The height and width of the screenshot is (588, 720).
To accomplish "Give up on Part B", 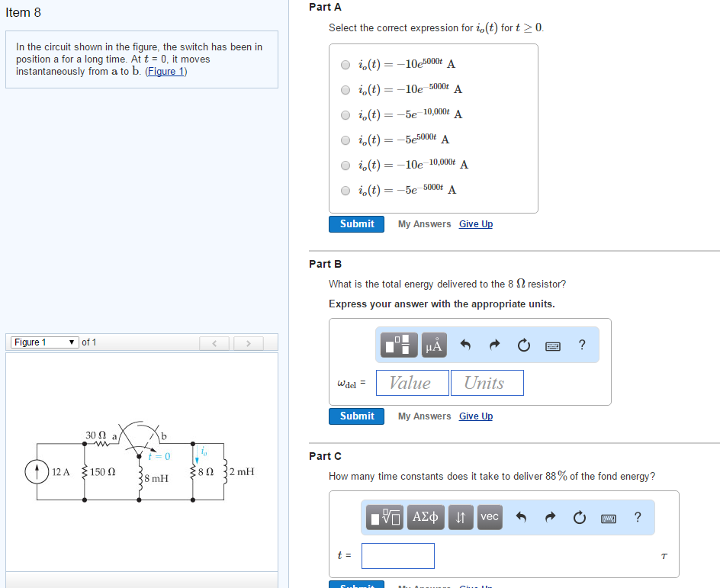I will pyautogui.click(x=476, y=416).
